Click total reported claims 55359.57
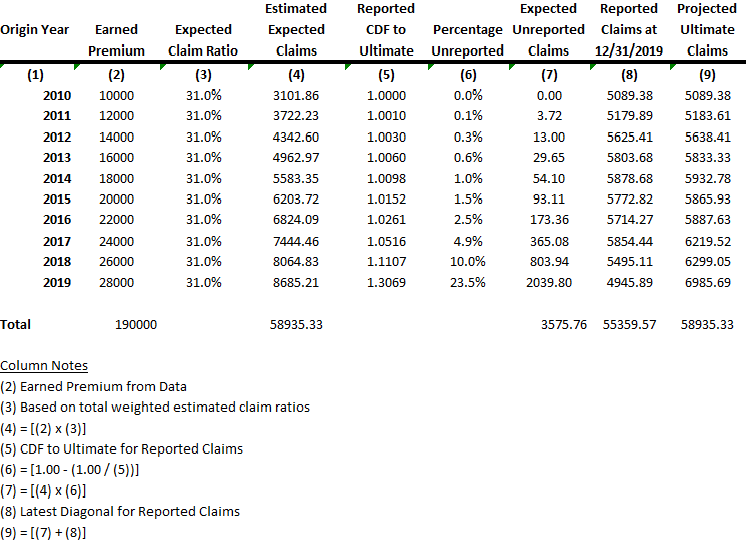 coord(629,324)
